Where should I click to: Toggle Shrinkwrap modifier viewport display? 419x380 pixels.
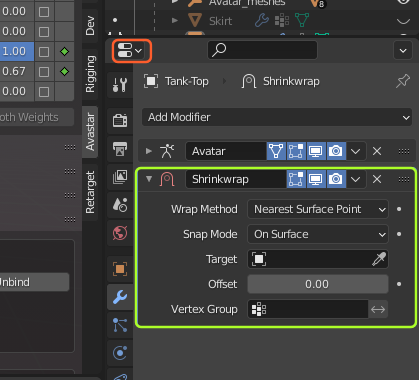point(316,179)
